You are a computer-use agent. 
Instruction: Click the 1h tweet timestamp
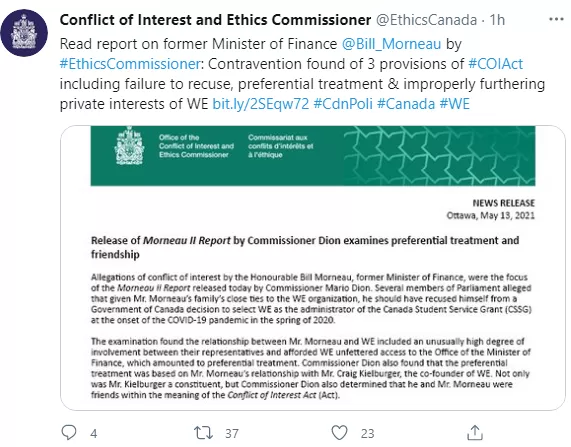[x=497, y=20]
